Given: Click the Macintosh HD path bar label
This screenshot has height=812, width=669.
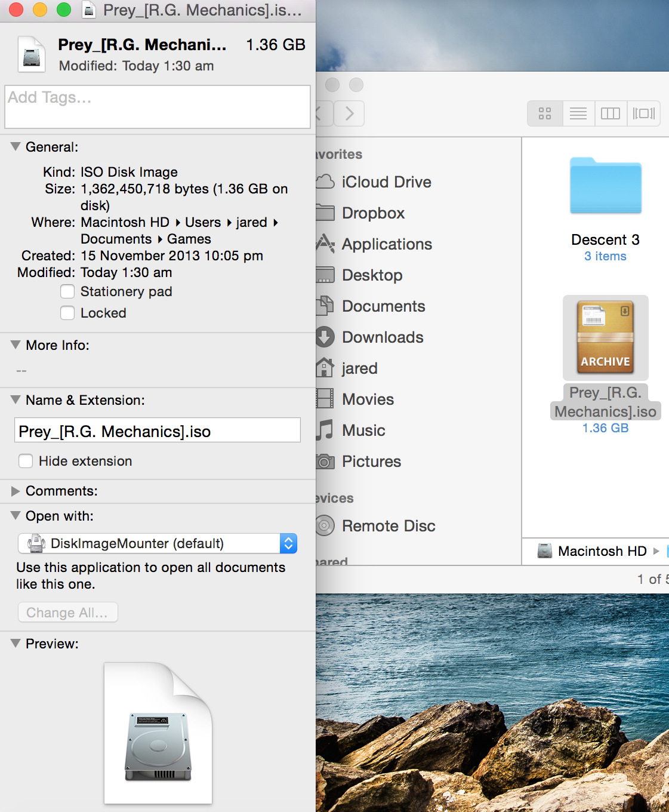Looking at the screenshot, I should [x=602, y=551].
